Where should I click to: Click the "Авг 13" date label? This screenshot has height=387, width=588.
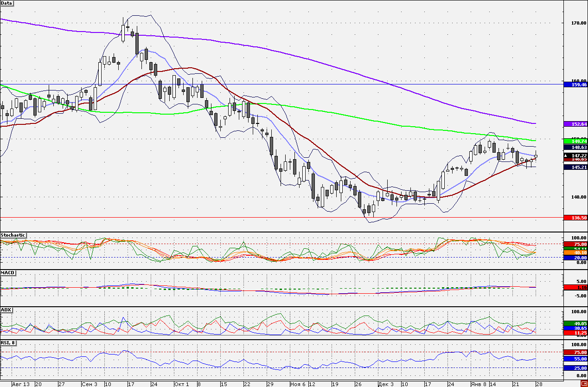pos(21,384)
